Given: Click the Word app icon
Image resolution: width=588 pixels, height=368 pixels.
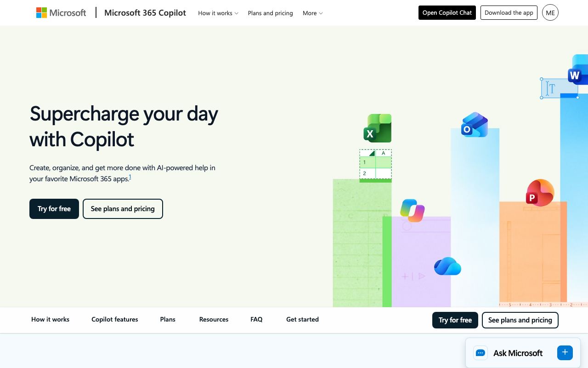Looking at the screenshot, I should pos(578,70).
